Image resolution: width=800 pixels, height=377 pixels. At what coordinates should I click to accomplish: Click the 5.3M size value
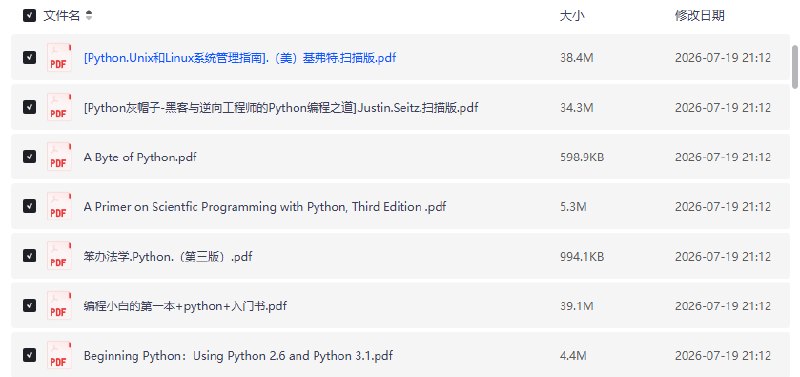coord(573,207)
